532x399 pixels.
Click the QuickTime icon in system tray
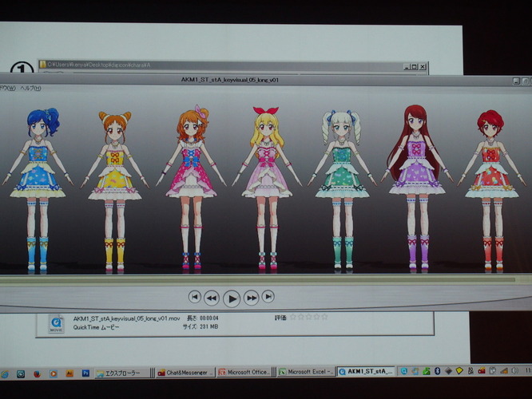[x=403, y=371]
